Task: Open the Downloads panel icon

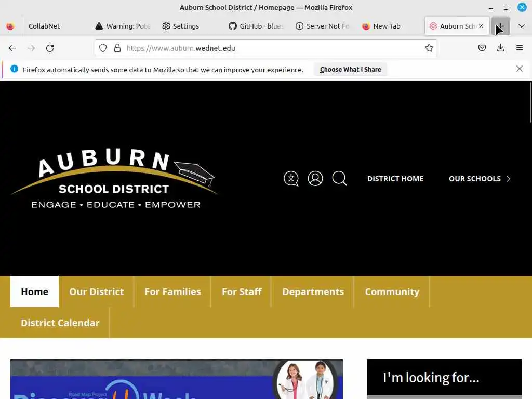Action: pos(500,48)
